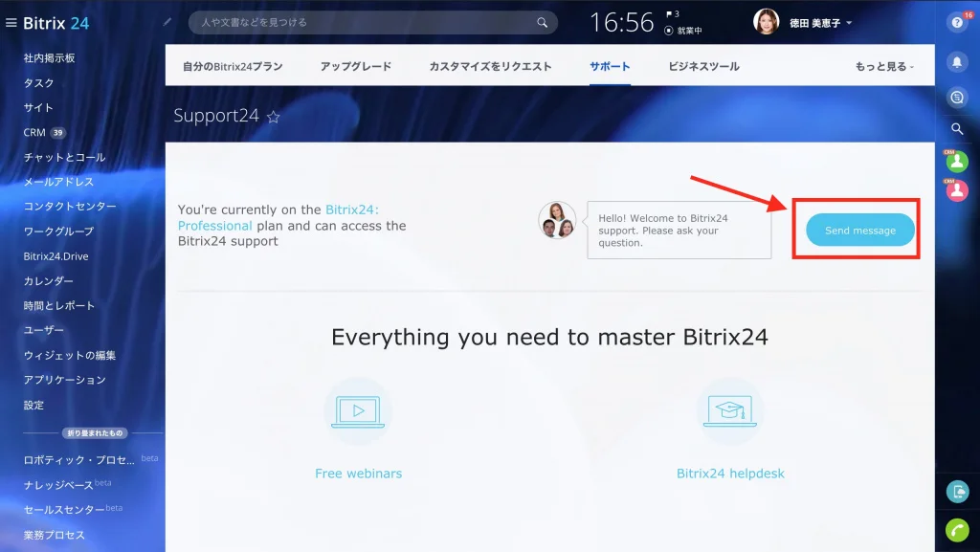The image size is (980, 552).
Task: Click the helpdesk graduation cap icon
Action: (x=730, y=411)
